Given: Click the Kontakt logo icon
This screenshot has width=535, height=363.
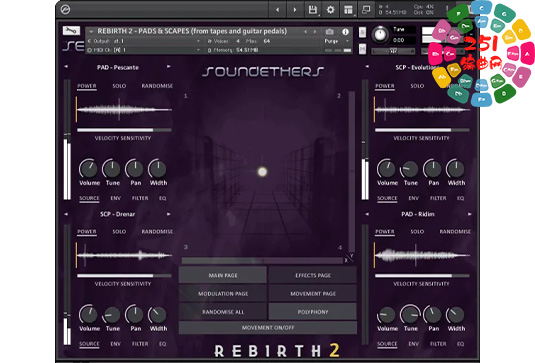Looking at the screenshot, I should [66, 10].
